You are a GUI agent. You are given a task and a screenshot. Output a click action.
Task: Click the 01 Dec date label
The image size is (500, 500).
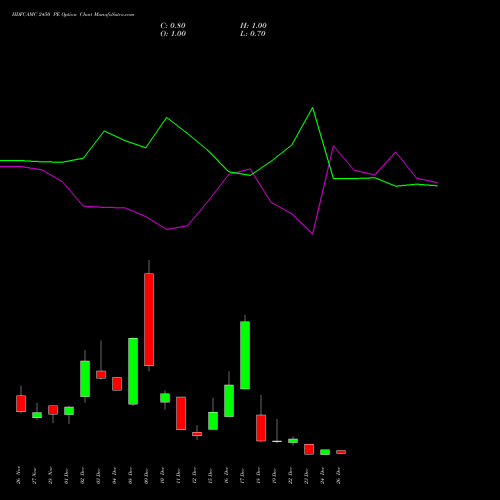point(66,475)
